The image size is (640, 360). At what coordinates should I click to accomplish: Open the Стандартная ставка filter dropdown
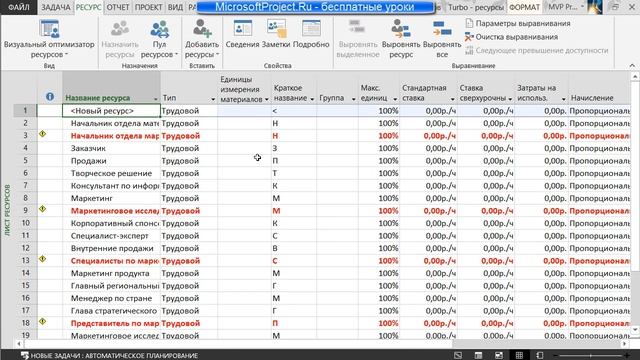[453, 99]
